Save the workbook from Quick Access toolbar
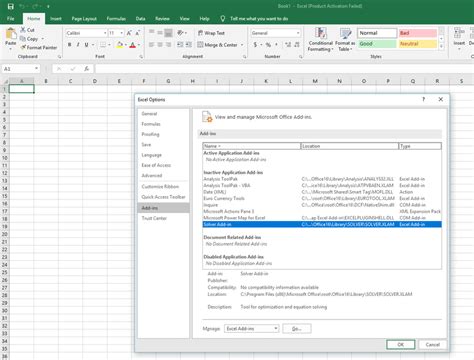This screenshot has height=360, width=474. click(11, 6)
